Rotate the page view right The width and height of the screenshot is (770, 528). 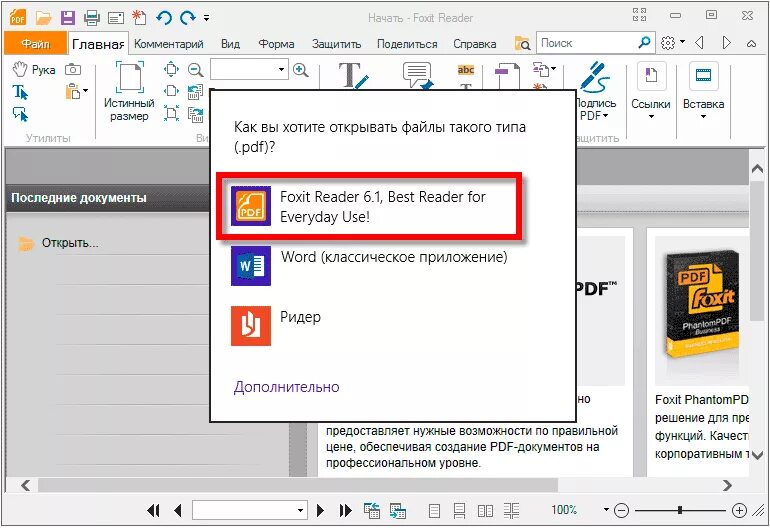[x=195, y=114]
